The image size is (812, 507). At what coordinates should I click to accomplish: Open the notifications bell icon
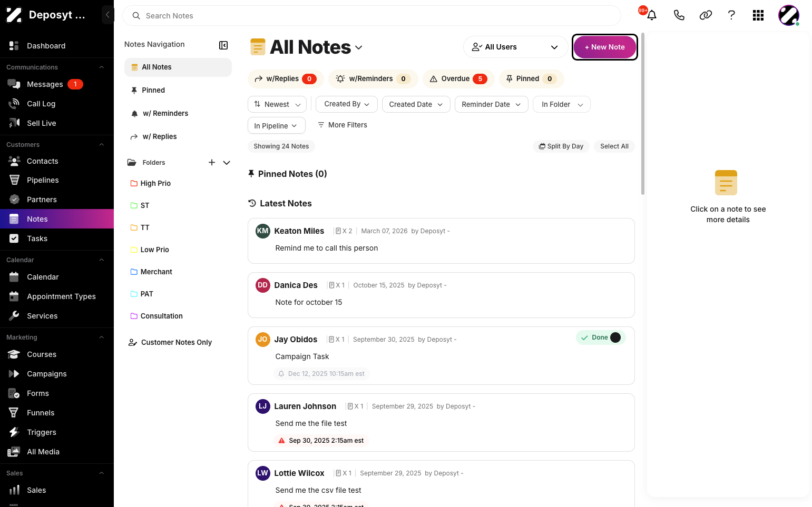[x=651, y=15]
